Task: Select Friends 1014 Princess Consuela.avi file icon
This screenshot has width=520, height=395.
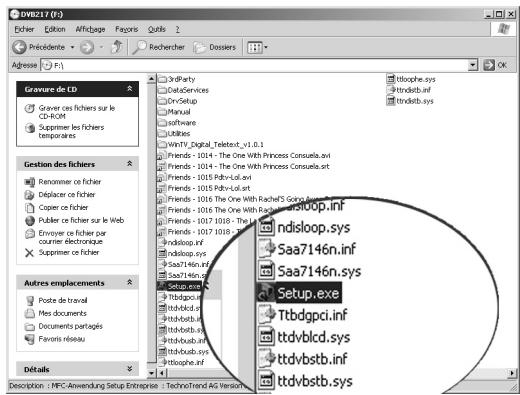Action: [162, 155]
